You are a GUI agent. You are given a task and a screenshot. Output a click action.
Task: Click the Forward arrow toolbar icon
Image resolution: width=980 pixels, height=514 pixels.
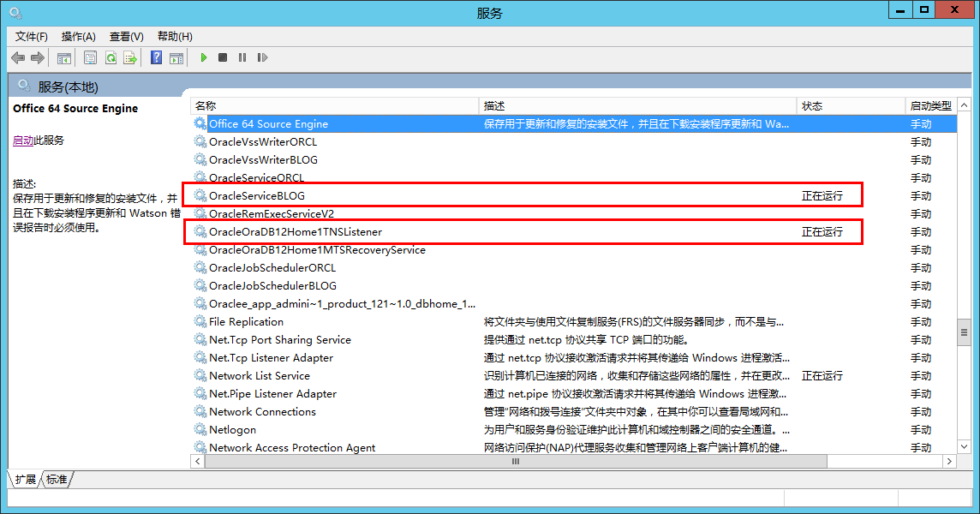point(38,58)
